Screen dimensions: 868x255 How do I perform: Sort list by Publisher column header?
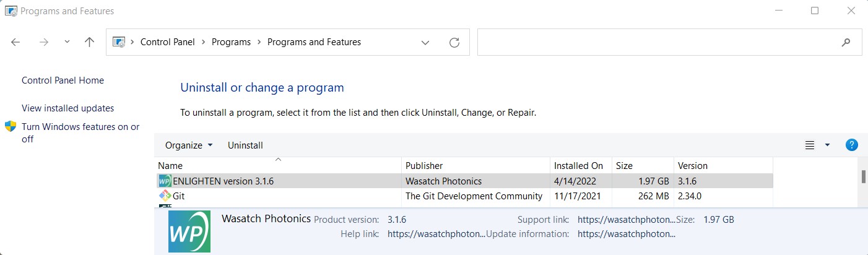[x=424, y=166]
